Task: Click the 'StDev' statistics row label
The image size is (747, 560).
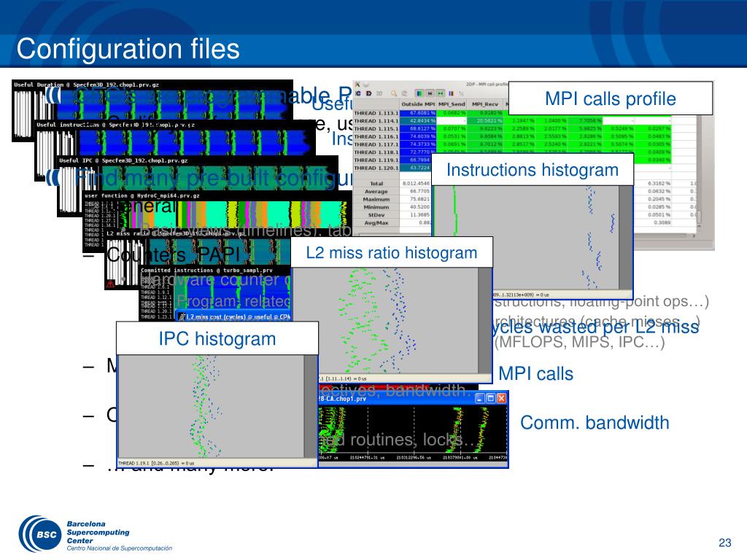Action: coord(376,215)
